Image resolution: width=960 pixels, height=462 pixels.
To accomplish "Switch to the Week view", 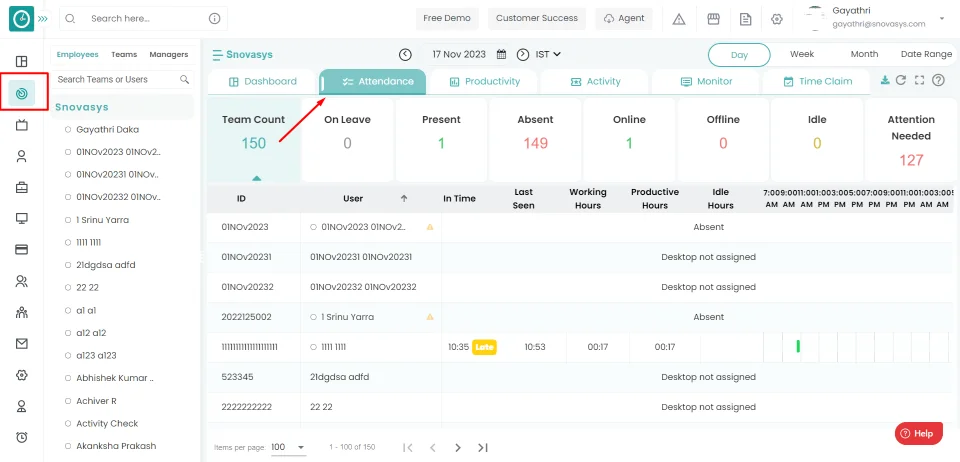I will pos(801,54).
